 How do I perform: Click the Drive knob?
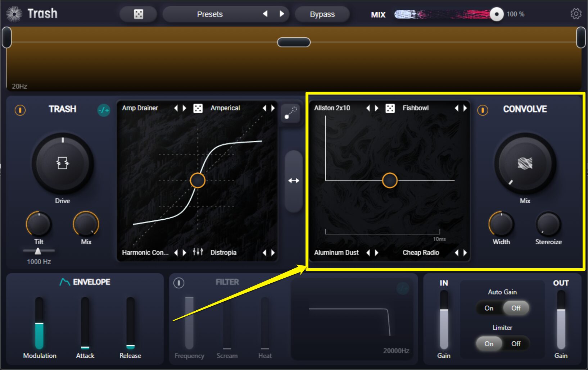(63, 164)
